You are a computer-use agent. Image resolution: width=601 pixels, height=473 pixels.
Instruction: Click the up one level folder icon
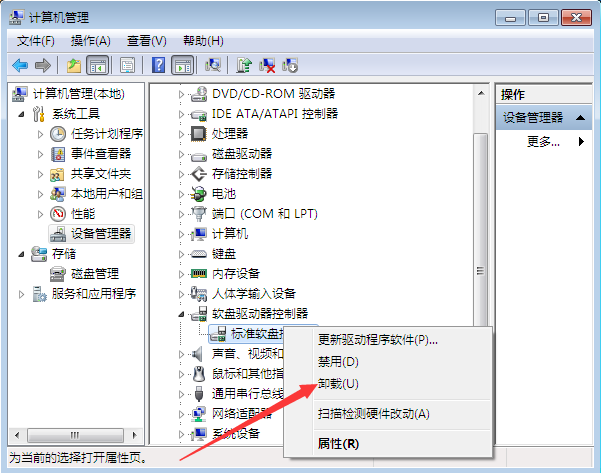[74, 65]
